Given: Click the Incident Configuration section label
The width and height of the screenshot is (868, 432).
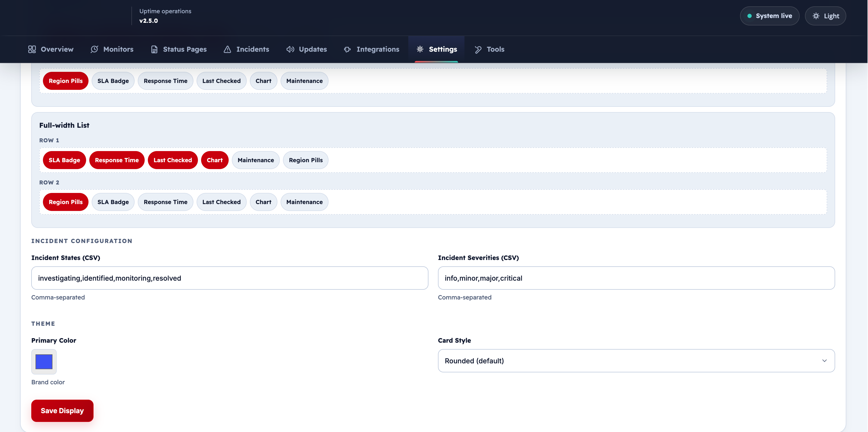Looking at the screenshot, I should coord(82,241).
